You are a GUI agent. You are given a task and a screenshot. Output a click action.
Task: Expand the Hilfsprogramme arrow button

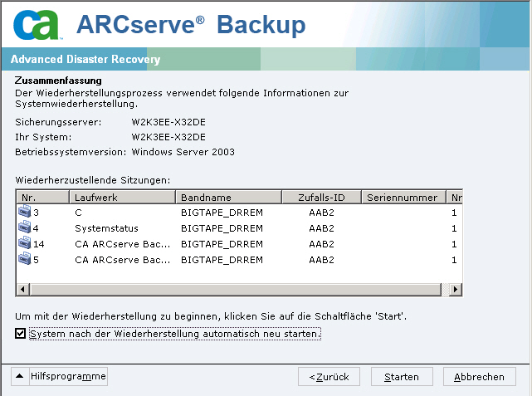[20, 377]
